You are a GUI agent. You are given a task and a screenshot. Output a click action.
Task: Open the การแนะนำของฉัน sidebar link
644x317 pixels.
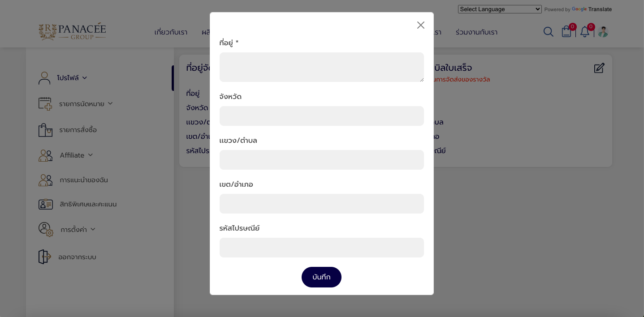click(x=84, y=180)
